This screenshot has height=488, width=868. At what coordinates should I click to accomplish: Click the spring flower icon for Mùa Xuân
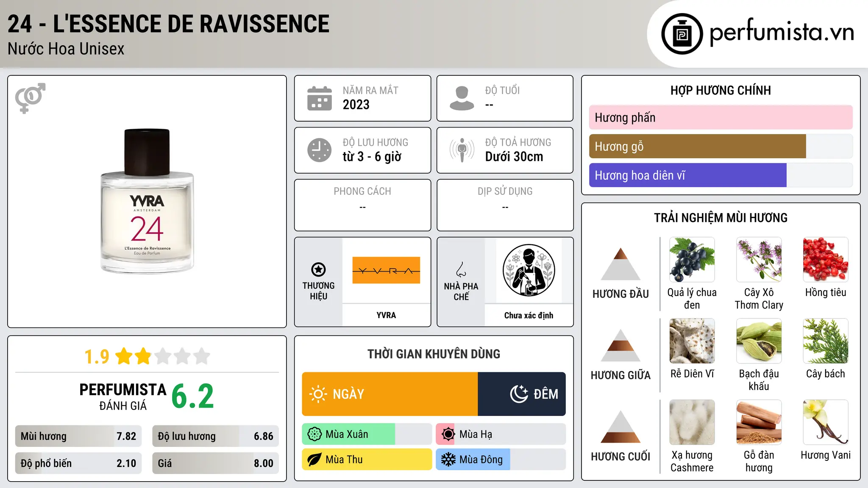coord(314,434)
